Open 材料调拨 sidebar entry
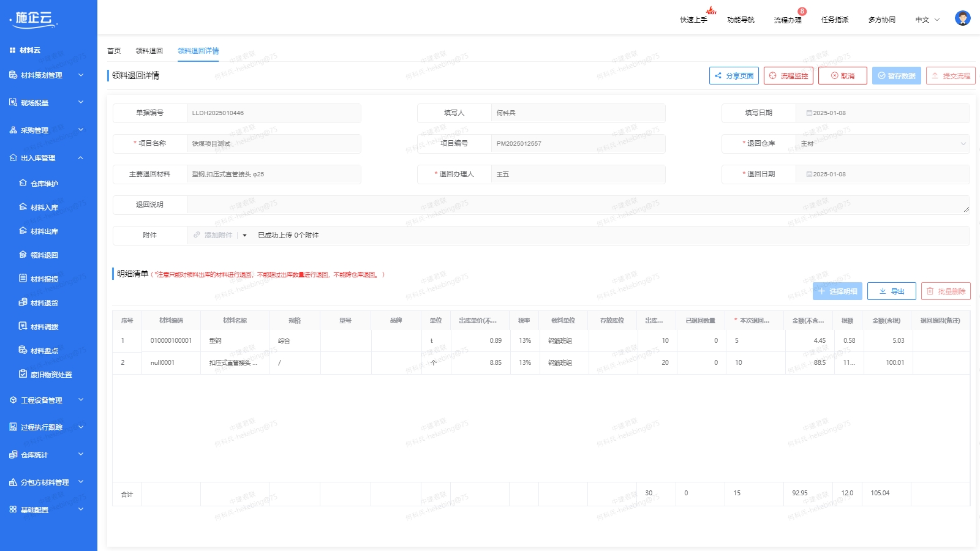Screen dimensions: 980x551 point(44,327)
